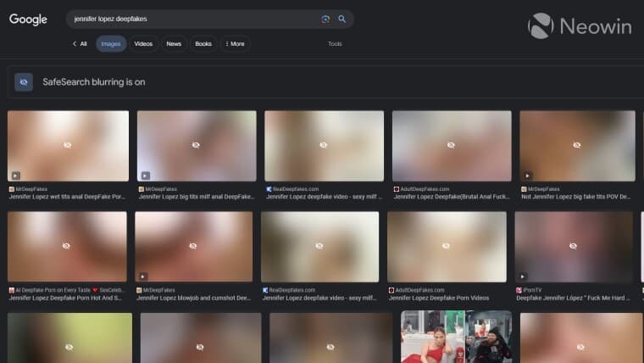This screenshot has height=363, width=644.
Task: Go back to the All results tab
Action: pyautogui.click(x=80, y=43)
